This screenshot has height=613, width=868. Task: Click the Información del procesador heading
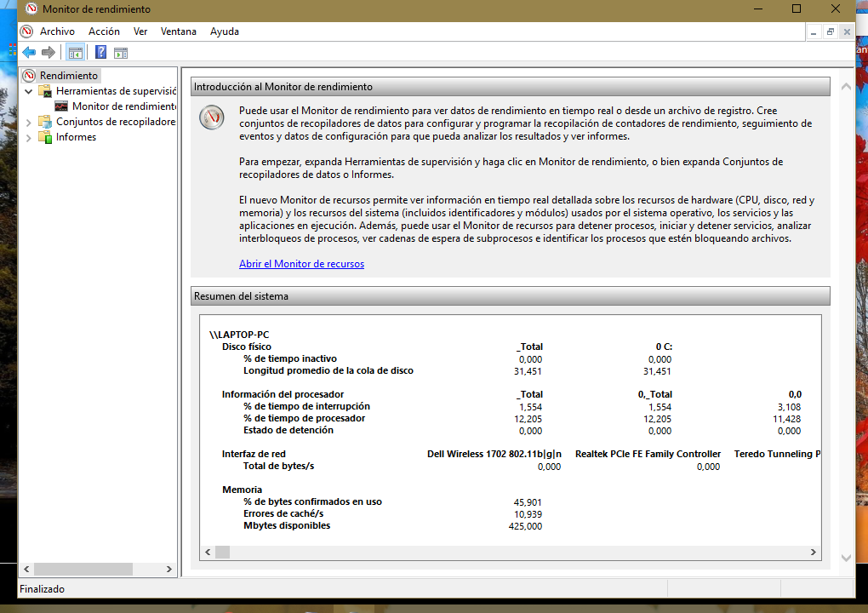283,394
